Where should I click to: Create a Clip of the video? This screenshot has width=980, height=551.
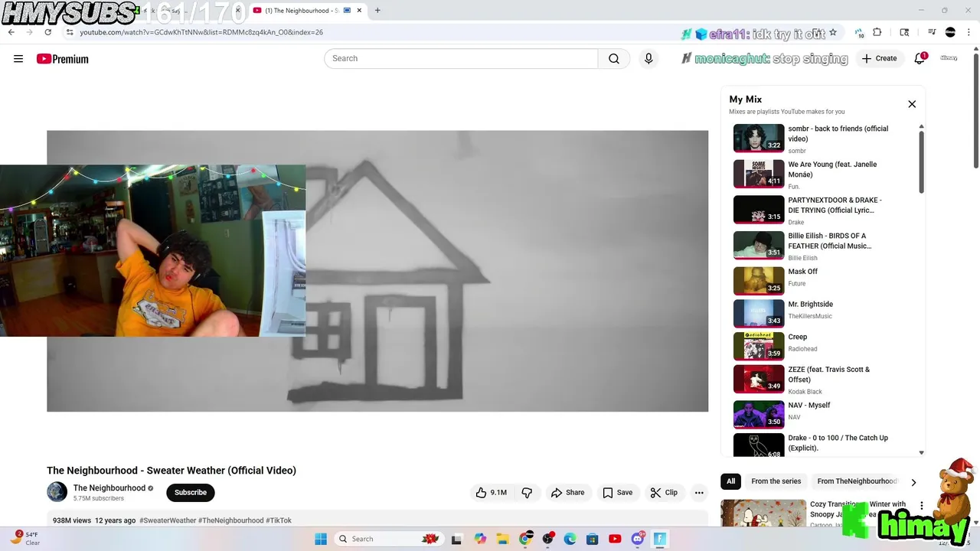(664, 493)
